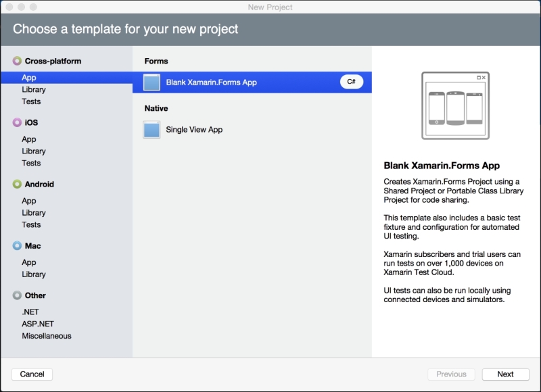The width and height of the screenshot is (541, 392).
Task: Click the Other heading label
Action: [x=35, y=295]
